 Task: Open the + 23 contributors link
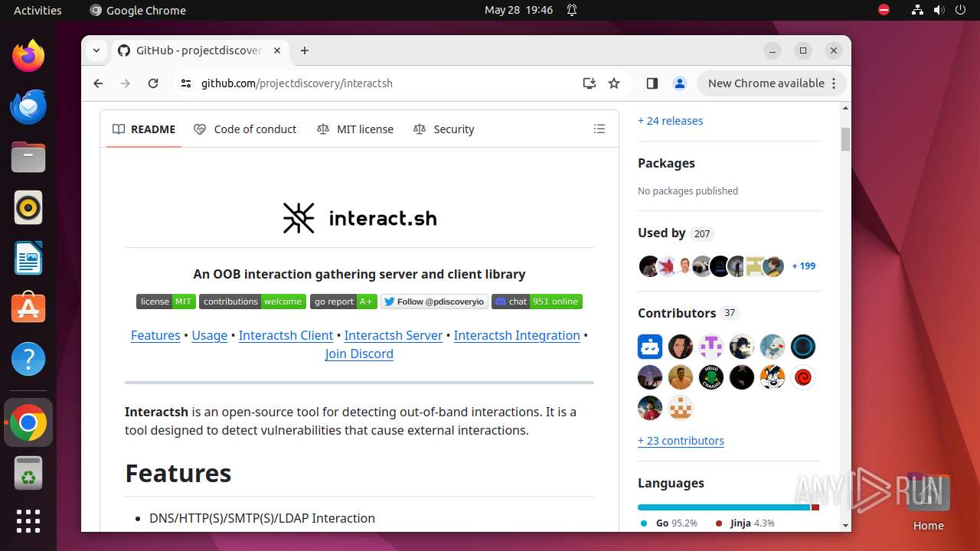click(681, 441)
